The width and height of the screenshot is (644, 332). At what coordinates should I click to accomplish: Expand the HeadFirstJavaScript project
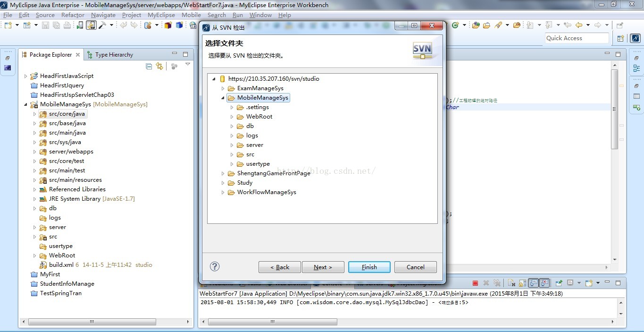click(26, 76)
